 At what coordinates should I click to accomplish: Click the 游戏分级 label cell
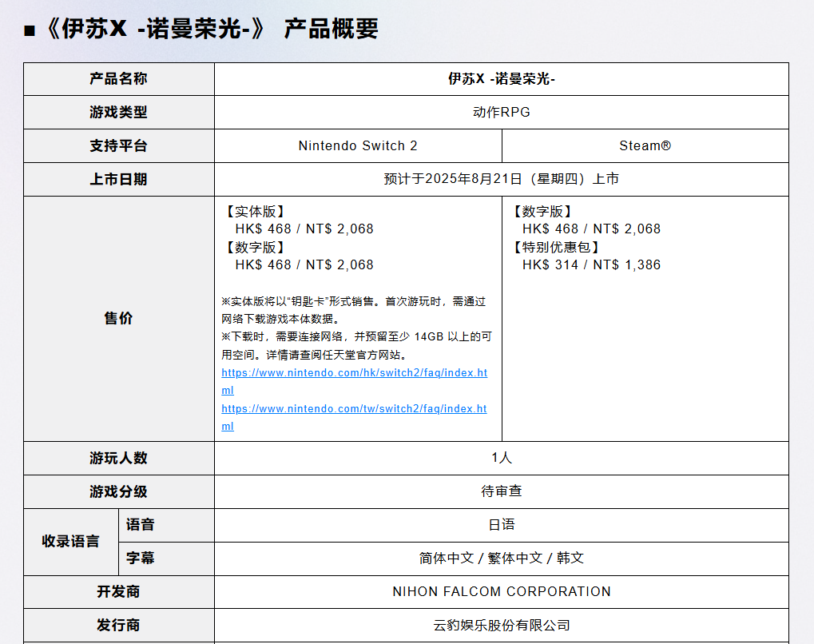119,491
